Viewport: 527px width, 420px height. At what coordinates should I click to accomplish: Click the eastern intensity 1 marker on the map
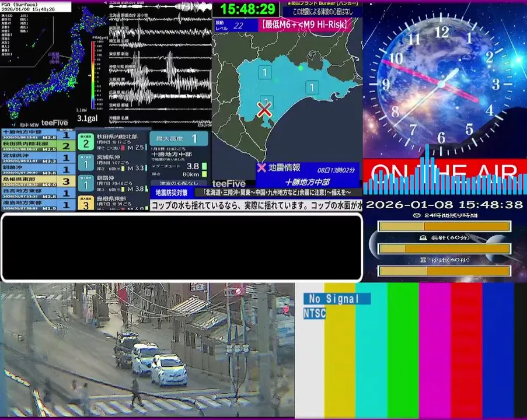[x=312, y=87]
